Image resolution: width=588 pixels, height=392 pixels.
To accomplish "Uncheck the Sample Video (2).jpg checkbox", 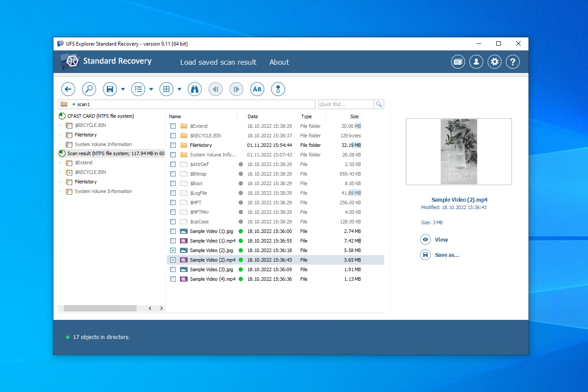I will click(173, 250).
